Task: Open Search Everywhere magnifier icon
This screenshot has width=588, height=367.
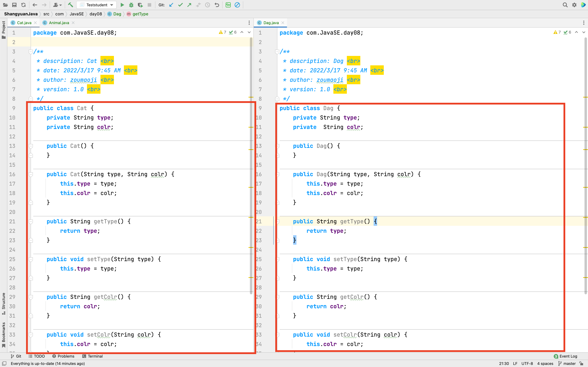Action: coord(565,5)
